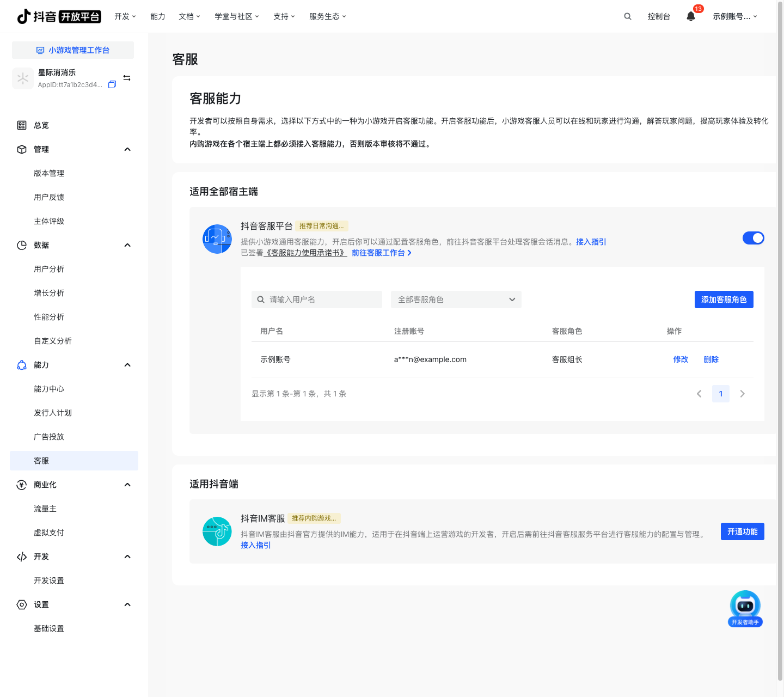Collapse the 开发 section chevron in sidebar
Screen dimensions: 784x697
click(x=127, y=557)
